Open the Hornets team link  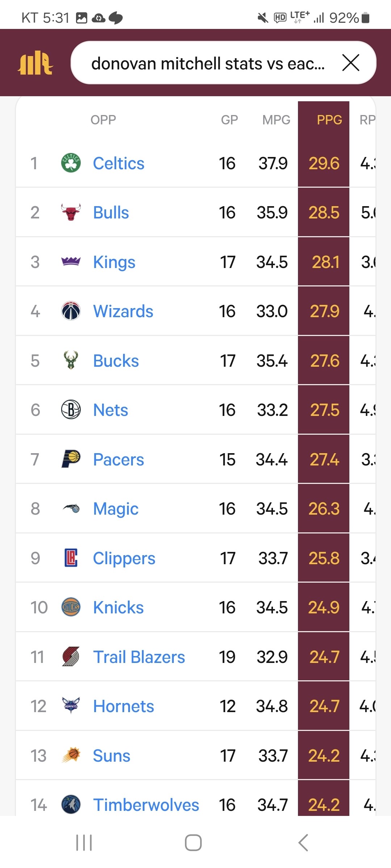click(123, 706)
